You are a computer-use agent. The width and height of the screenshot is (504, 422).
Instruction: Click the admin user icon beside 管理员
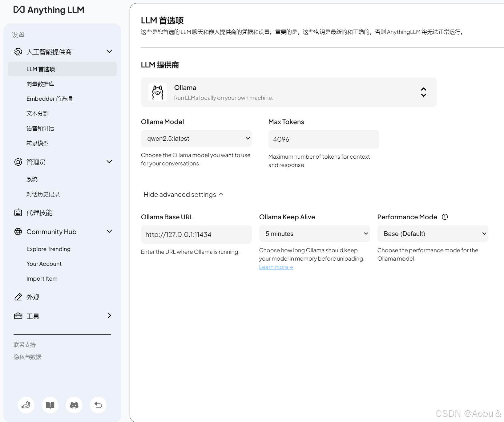pos(18,162)
